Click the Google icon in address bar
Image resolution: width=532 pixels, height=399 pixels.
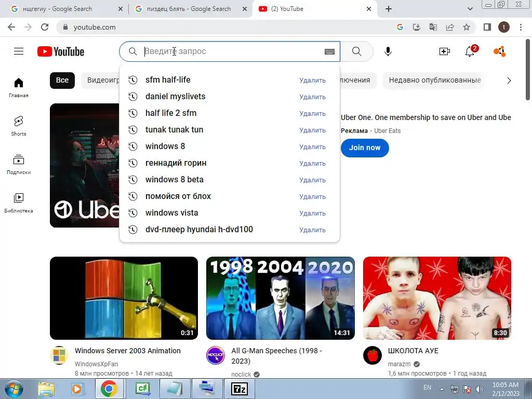(400, 27)
